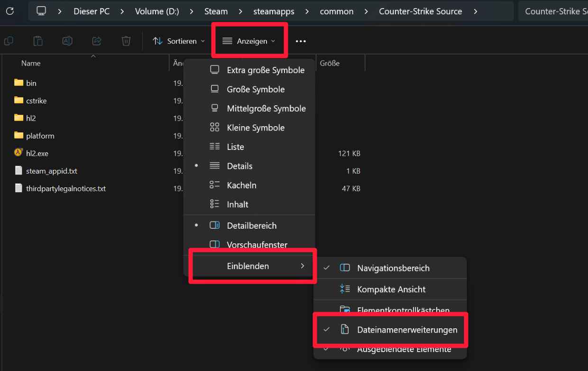Screen dimensions: 588x371
Task: Click chevron after Volume (D:) breadcrumb
Action: click(192, 11)
